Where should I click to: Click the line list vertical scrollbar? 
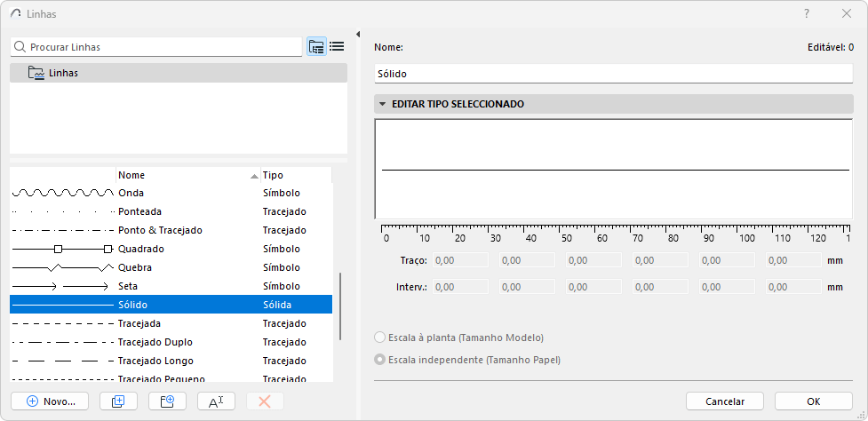340,306
